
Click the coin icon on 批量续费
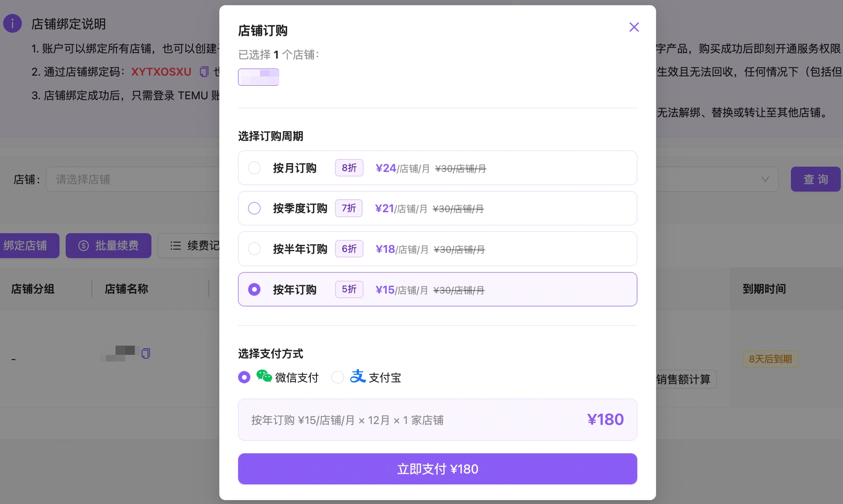pos(83,245)
